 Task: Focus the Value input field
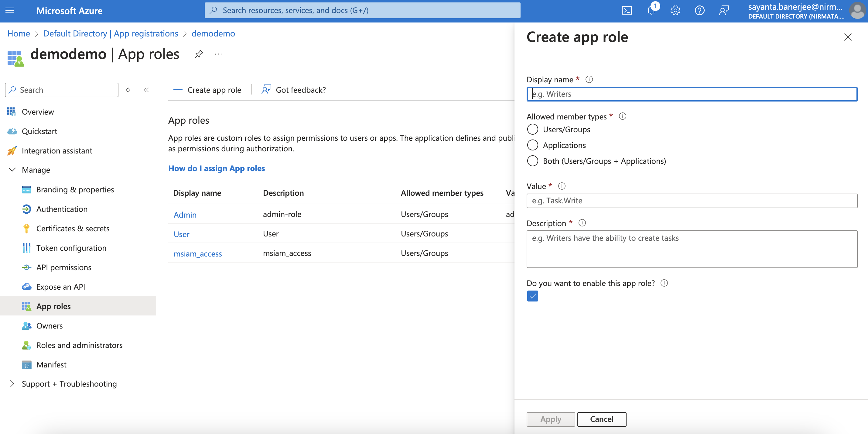pyautogui.click(x=692, y=201)
